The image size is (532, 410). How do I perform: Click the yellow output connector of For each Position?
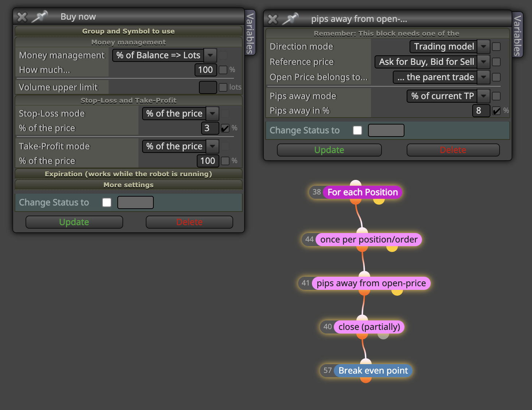pos(379,201)
